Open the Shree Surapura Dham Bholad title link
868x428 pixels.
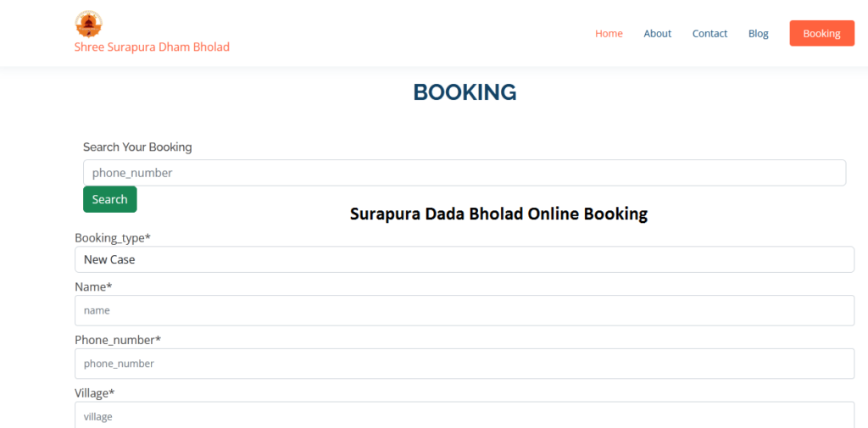click(x=153, y=47)
